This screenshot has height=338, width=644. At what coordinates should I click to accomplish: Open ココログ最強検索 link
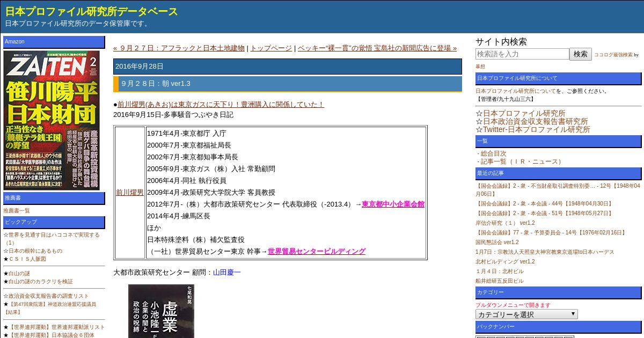pyautogui.click(x=613, y=55)
